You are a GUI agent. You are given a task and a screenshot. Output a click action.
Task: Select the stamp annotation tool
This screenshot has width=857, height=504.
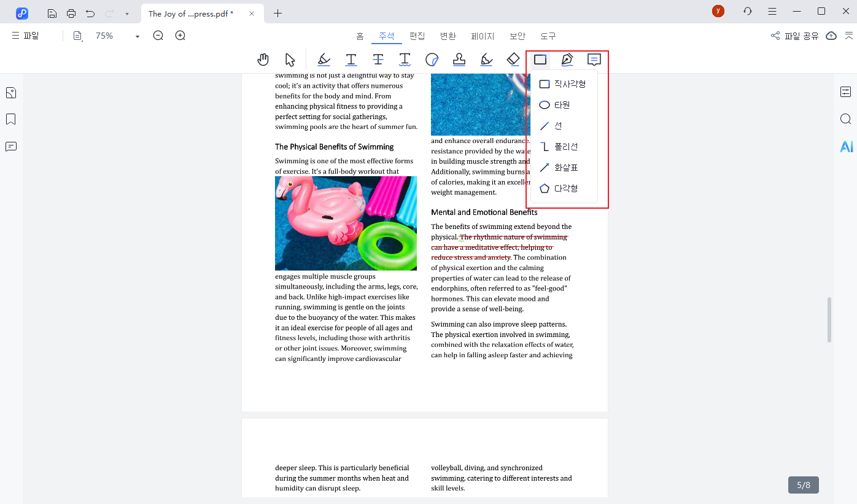pyautogui.click(x=459, y=60)
